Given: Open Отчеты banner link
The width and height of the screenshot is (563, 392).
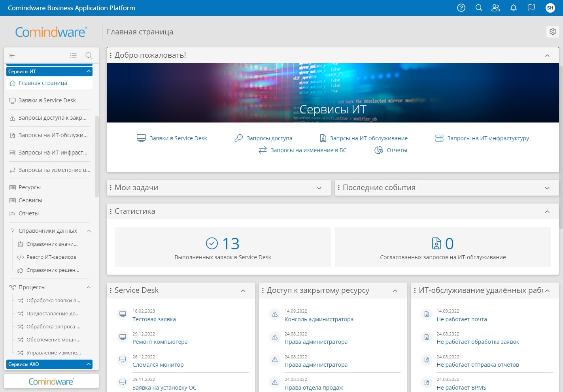Looking at the screenshot, I should click(x=391, y=150).
